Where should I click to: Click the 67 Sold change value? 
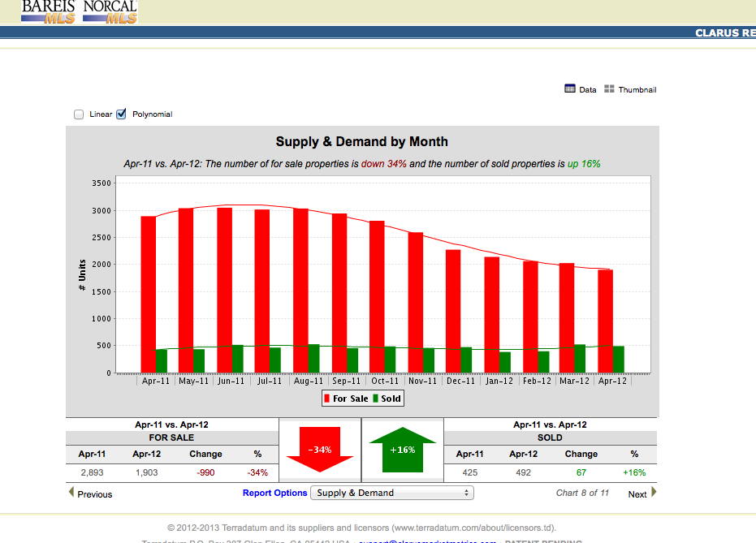click(x=581, y=472)
